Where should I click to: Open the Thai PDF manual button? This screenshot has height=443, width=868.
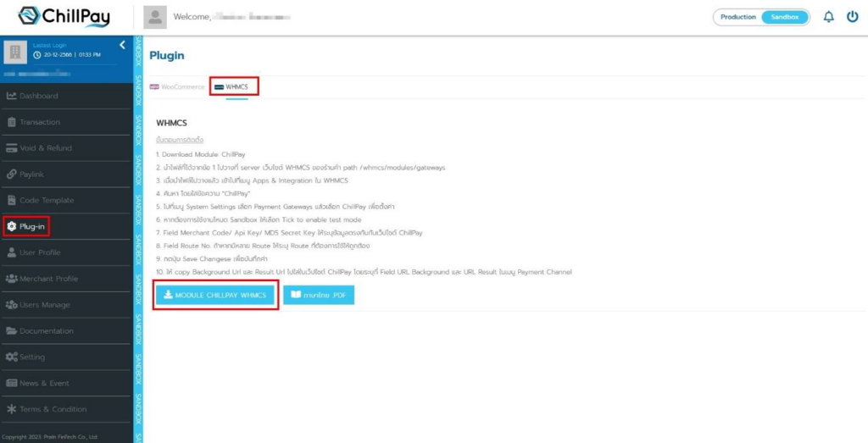click(319, 295)
